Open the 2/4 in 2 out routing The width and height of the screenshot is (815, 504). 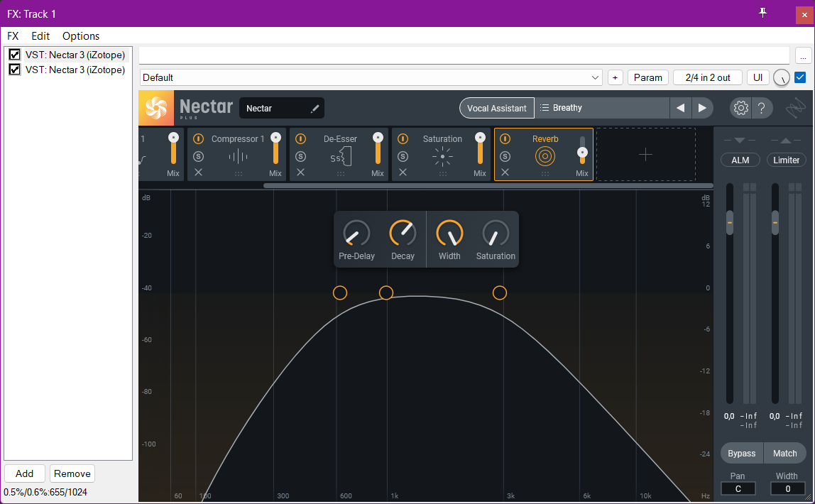point(707,77)
